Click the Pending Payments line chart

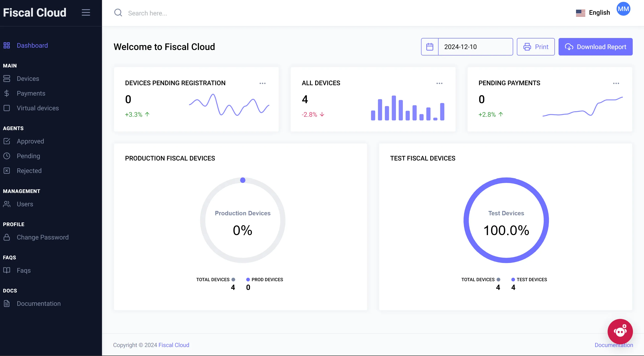[x=583, y=106]
